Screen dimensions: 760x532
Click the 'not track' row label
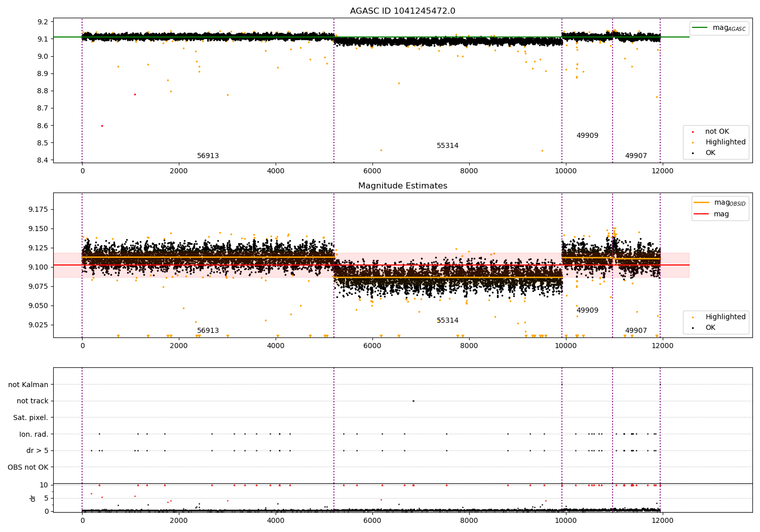32,401
